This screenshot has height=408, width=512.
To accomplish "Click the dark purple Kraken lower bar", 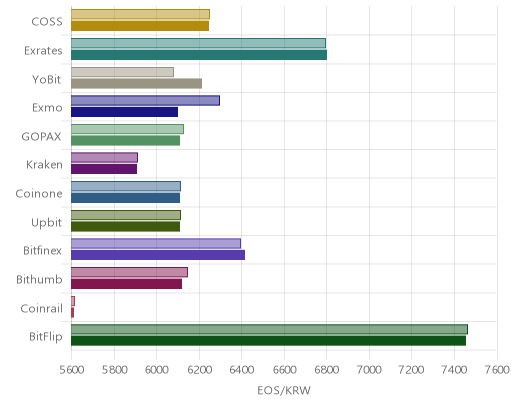I will pyautogui.click(x=104, y=169).
